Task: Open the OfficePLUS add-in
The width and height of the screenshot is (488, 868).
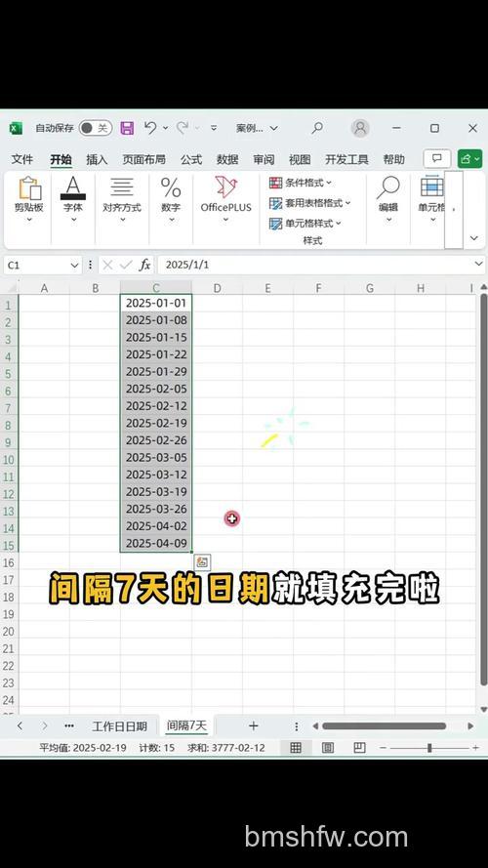Action: [225, 200]
